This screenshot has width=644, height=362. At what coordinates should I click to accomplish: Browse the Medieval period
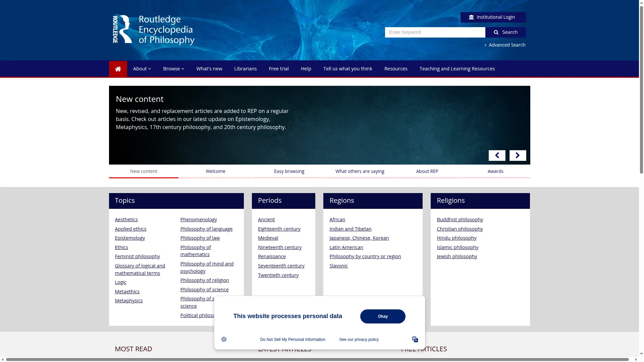click(x=268, y=238)
